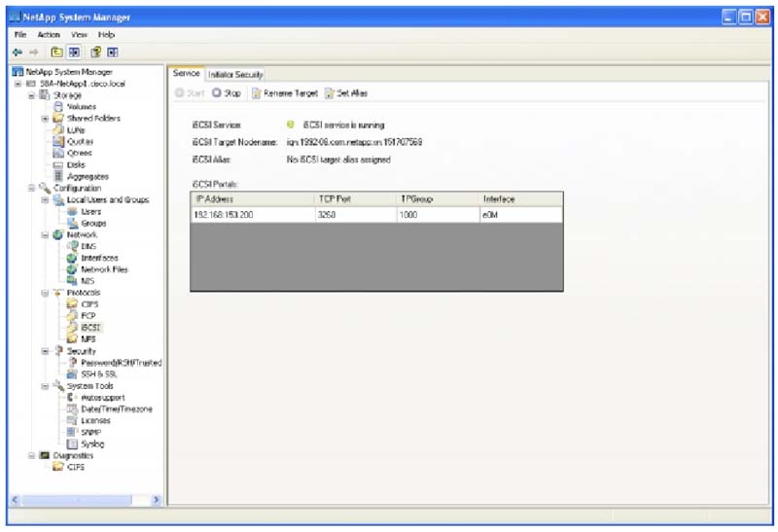The height and width of the screenshot is (532, 778).
Task: Open the View menu
Action: pos(79,34)
